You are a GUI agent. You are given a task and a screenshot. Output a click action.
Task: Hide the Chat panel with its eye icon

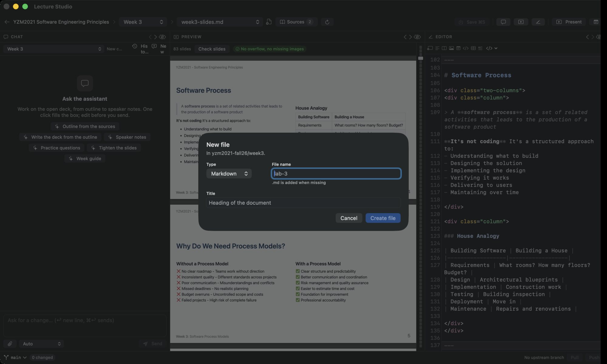pos(163,37)
